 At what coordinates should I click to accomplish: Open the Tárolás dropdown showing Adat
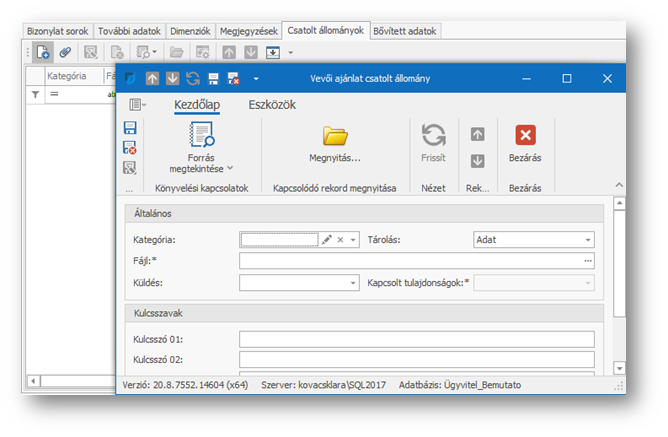click(587, 240)
